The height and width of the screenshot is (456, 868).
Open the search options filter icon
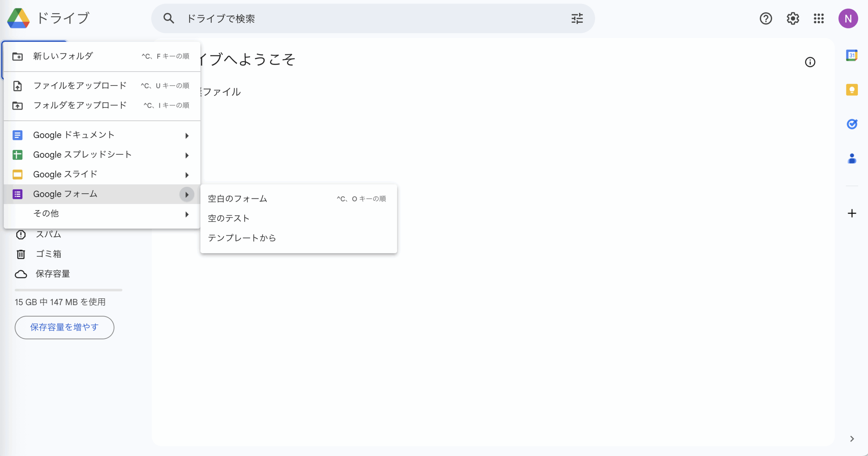point(577,19)
